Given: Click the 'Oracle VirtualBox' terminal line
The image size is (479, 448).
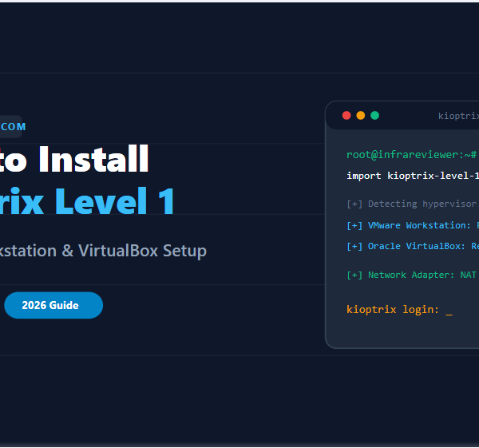Looking at the screenshot, I should [x=413, y=246].
